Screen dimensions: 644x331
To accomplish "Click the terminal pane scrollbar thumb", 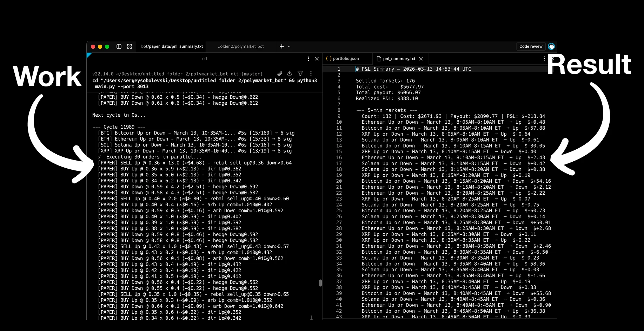I will [320, 283].
